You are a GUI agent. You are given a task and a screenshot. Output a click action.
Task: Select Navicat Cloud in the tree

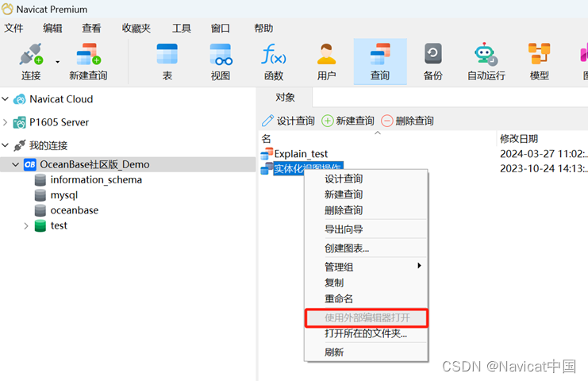pyautogui.click(x=61, y=99)
